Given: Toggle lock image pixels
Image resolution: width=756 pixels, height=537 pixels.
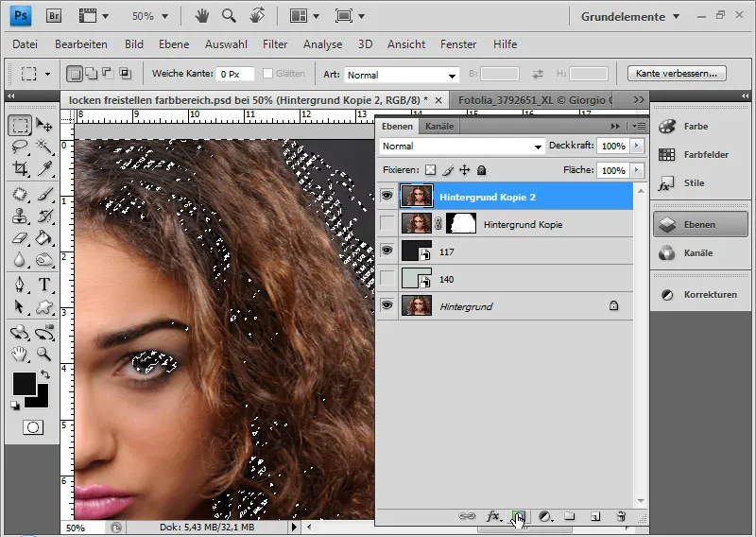Looking at the screenshot, I should pos(448,170).
